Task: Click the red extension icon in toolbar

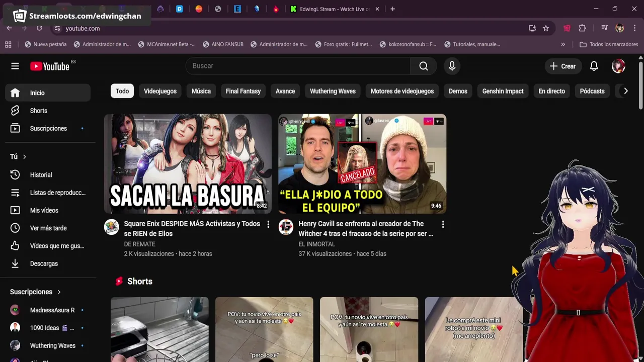Action: pyautogui.click(x=567, y=28)
